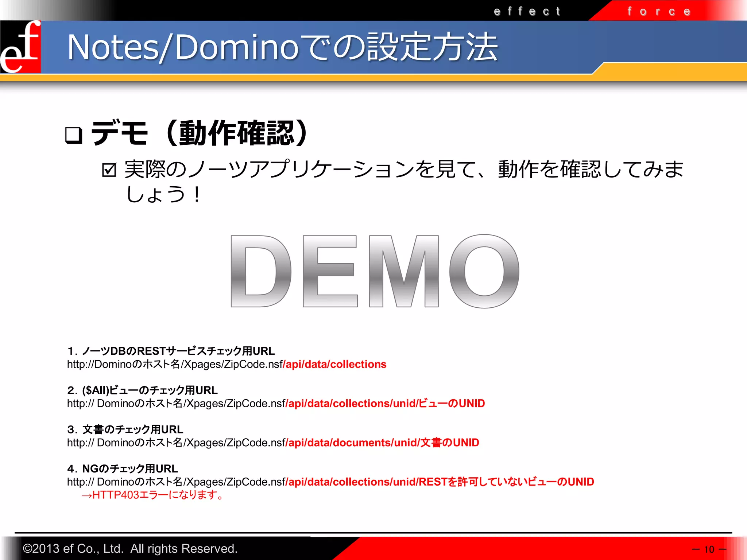Click heading 4. NGのチェック用URL
This screenshot has width=747, height=560.
[x=123, y=468]
